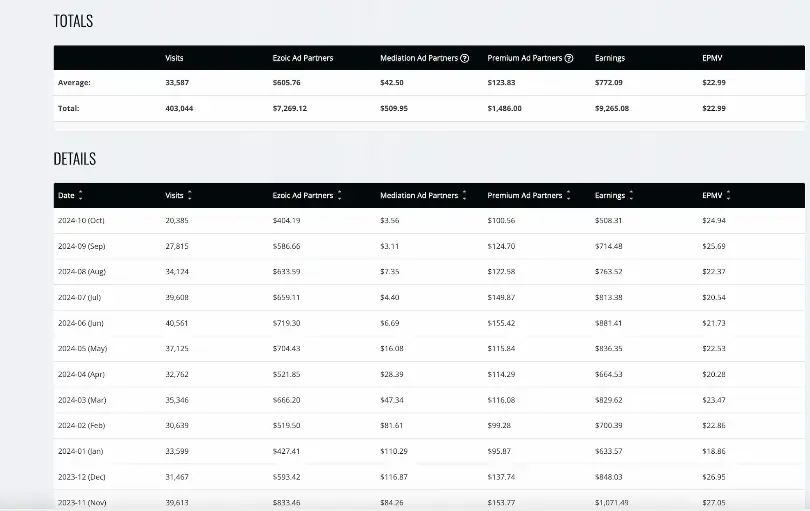Sort details table by Earnings
This screenshot has width=810, height=511.
click(x=614, y=195)
